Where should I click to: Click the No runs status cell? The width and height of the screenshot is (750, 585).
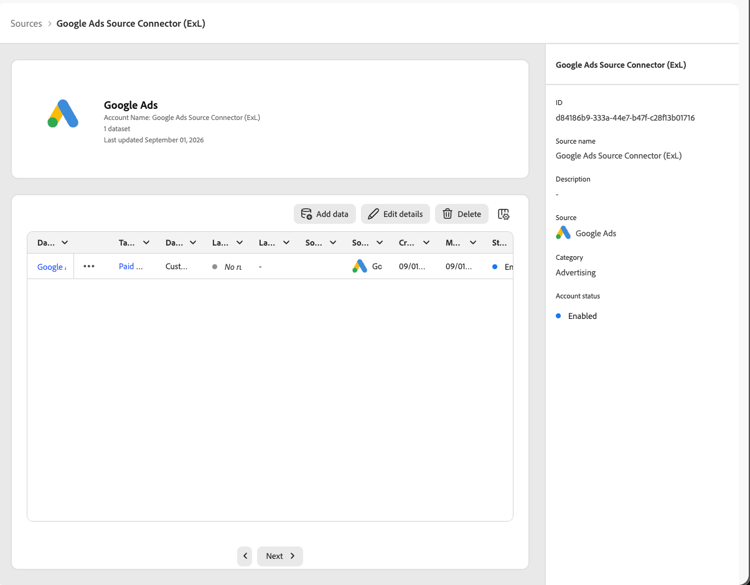(x=227, y=267)
